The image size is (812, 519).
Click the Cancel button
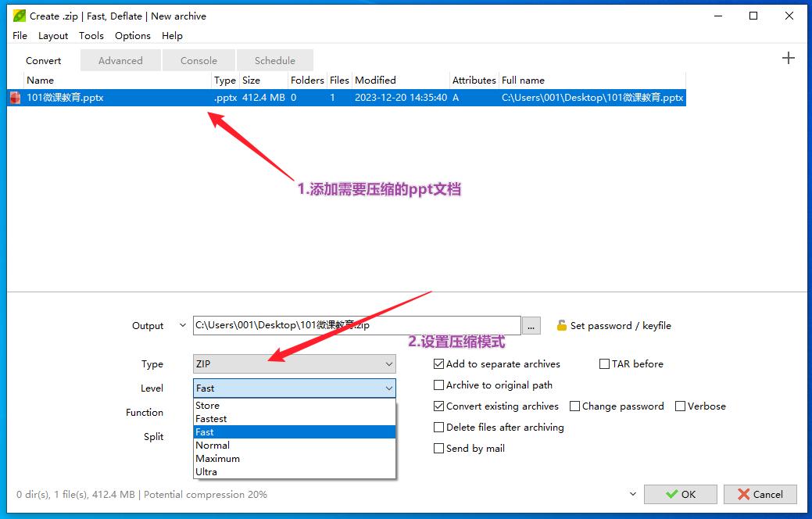[x=760, y=494]
